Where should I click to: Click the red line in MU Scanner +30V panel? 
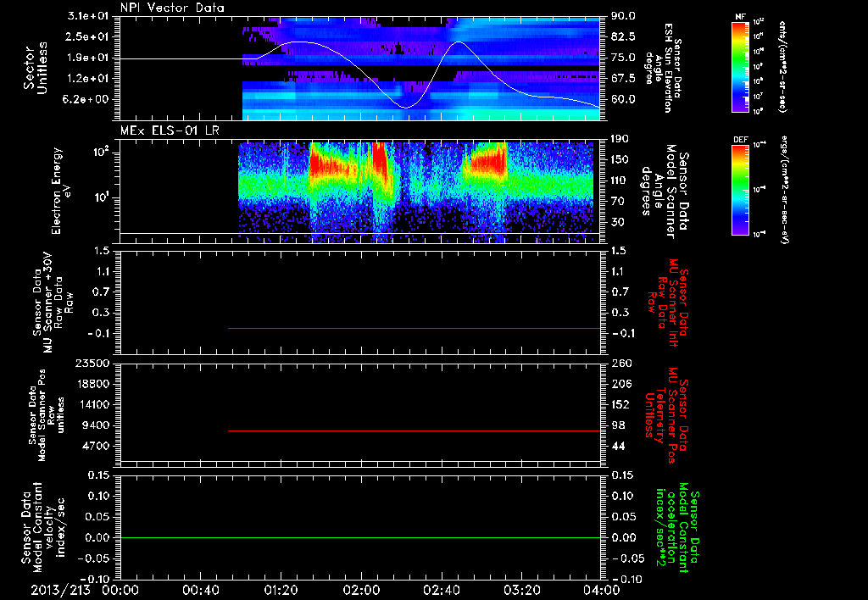(414, 328)
